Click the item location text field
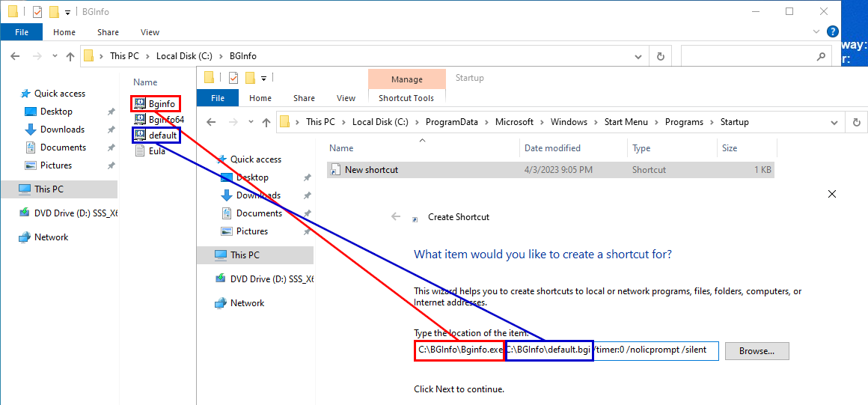 click(655, 350)
